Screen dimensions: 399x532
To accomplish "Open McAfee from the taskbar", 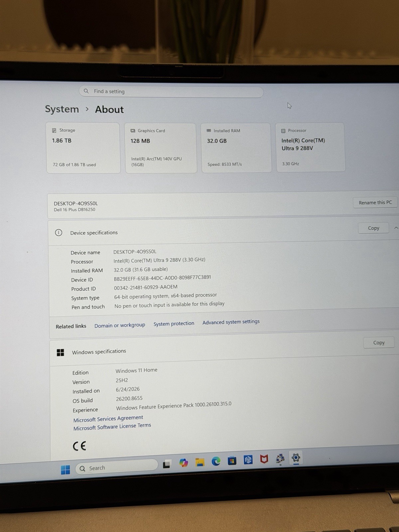I will coord(264,459).
